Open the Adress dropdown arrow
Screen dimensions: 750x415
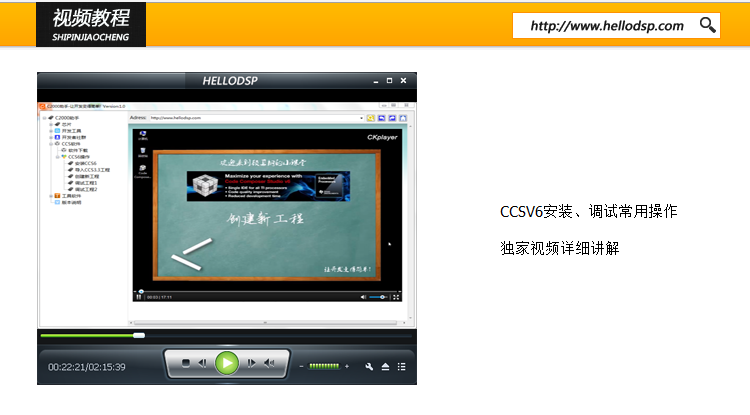tap(361, 118)
